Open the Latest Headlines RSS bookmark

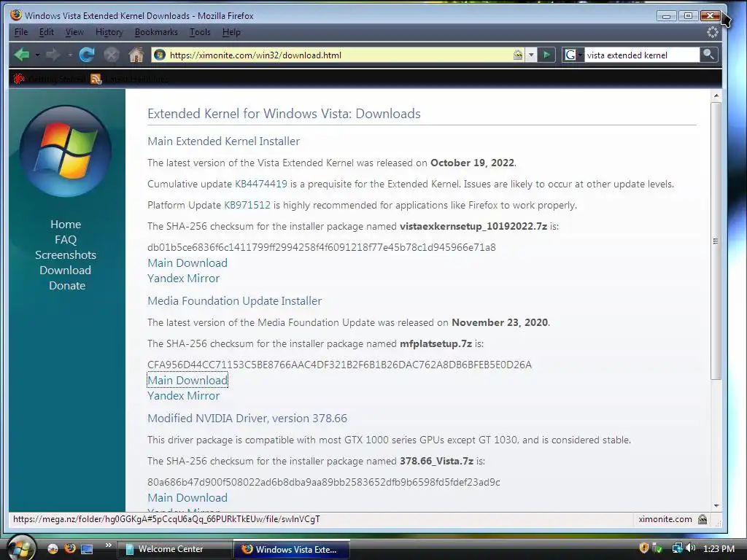[129, 79]
